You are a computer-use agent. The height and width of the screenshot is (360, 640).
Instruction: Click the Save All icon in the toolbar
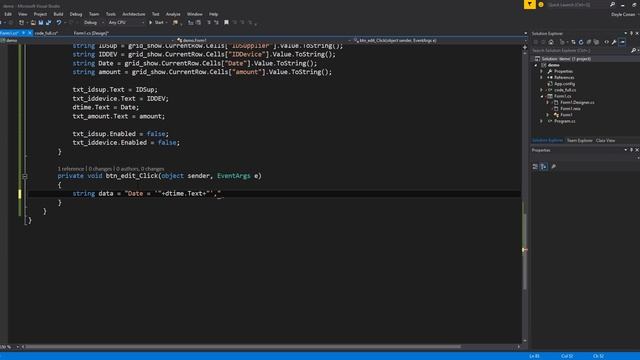pyautogui.click(x=48, y=22)
